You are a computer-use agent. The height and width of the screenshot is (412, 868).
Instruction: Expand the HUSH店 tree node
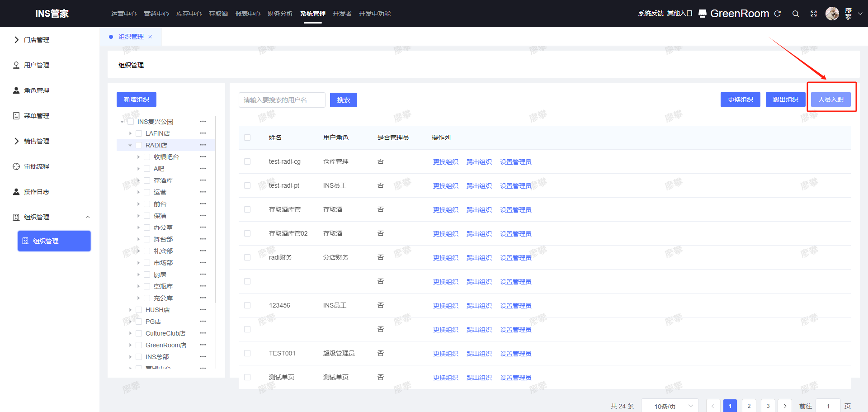point(130,310)
